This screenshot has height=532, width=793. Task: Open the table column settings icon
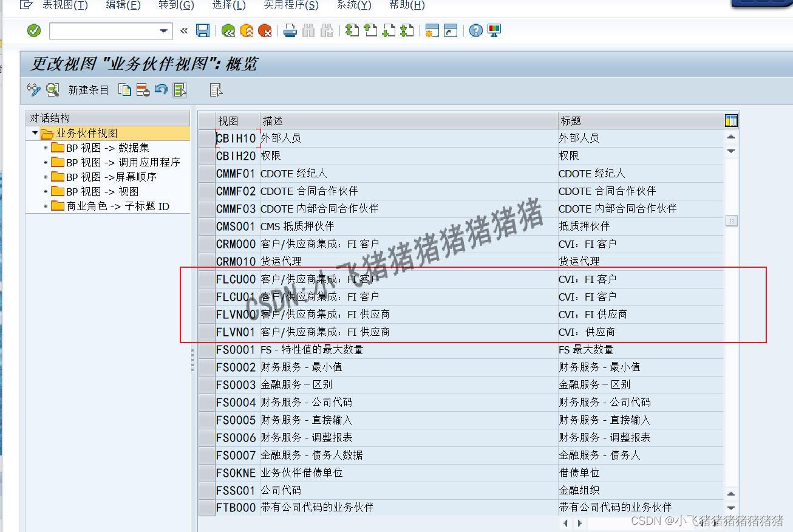731,120
